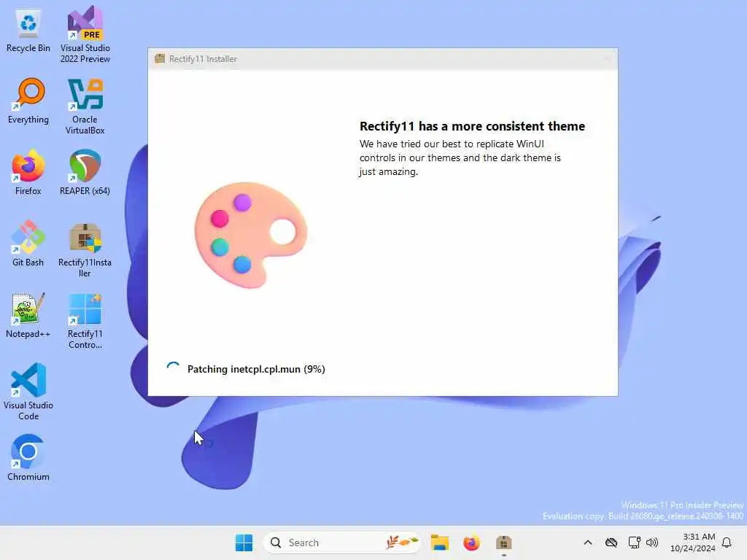Click the taskbar Search box
747x560 pixels.
pos(341,542)
